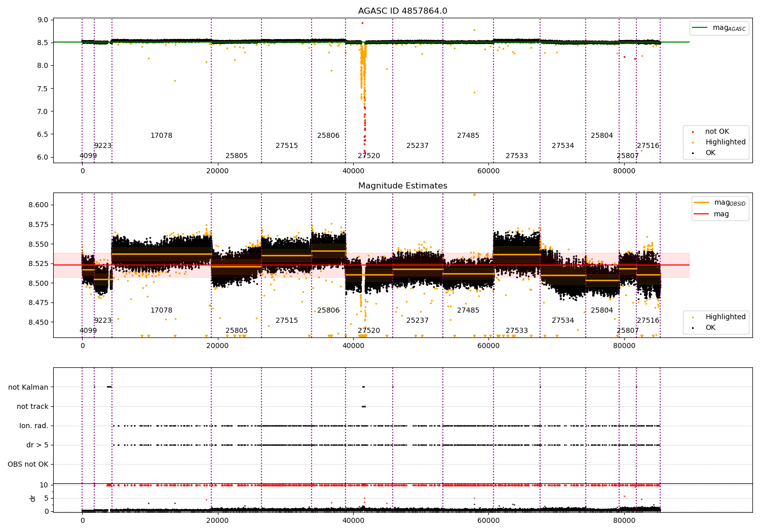Select the mag OBSID orange legend entry
Viewport: 760px width, 532px height.
tap(719, 203)
